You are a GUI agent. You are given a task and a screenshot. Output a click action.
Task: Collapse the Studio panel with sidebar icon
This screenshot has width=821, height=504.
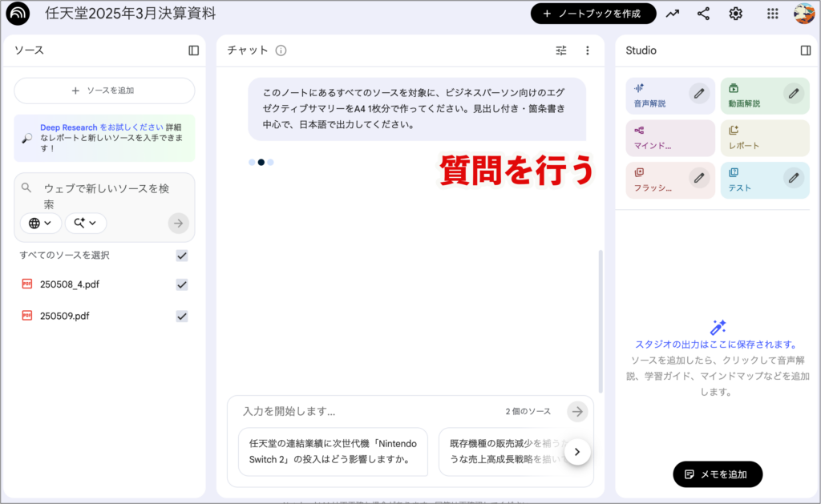806,50
